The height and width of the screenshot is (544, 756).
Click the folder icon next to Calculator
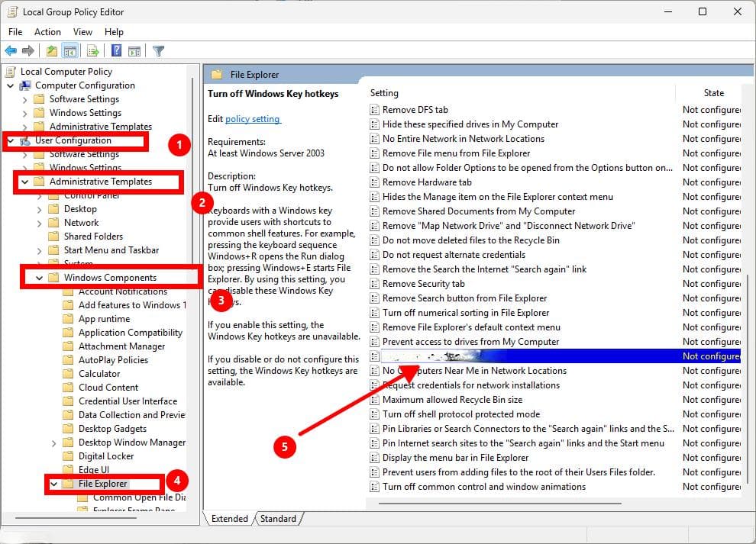coord(69,373)
